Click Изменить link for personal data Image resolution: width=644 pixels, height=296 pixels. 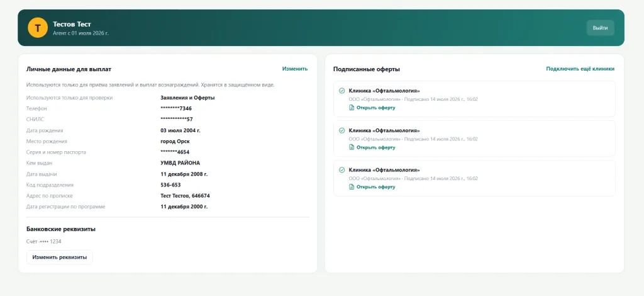pos(295,69)
